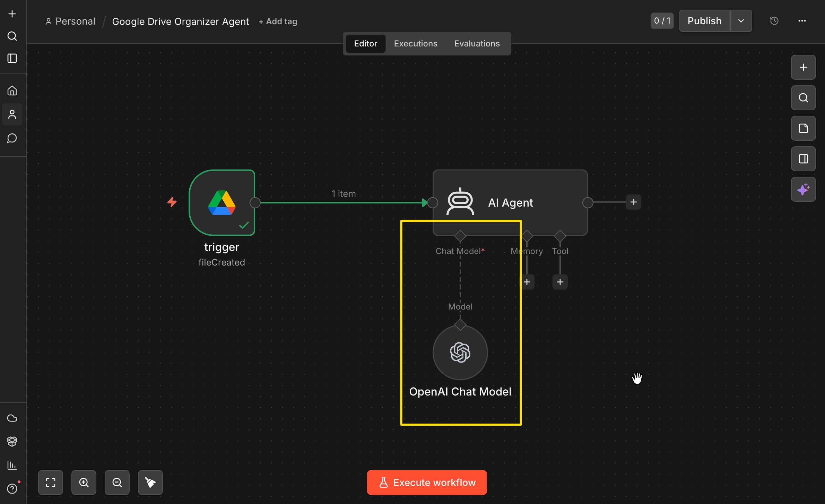Click the fit-to-view canvas button
825x504 pixels.
point(51,483)
